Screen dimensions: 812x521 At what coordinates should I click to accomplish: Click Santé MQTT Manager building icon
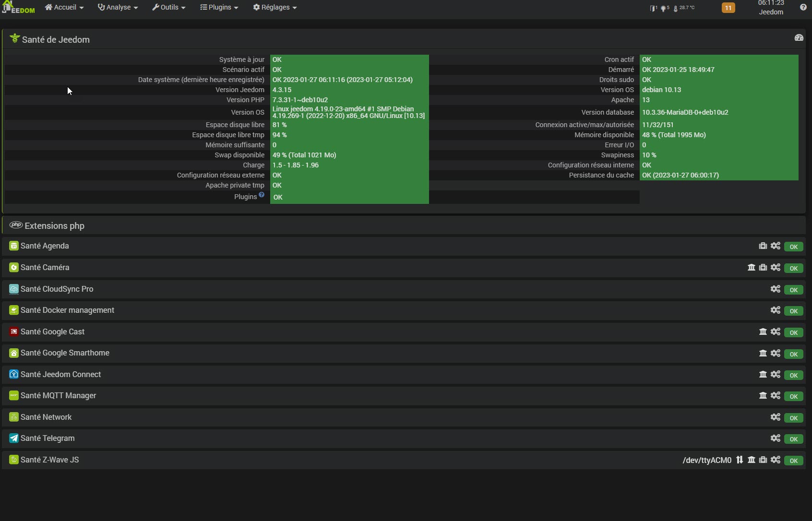click(763, 395)
